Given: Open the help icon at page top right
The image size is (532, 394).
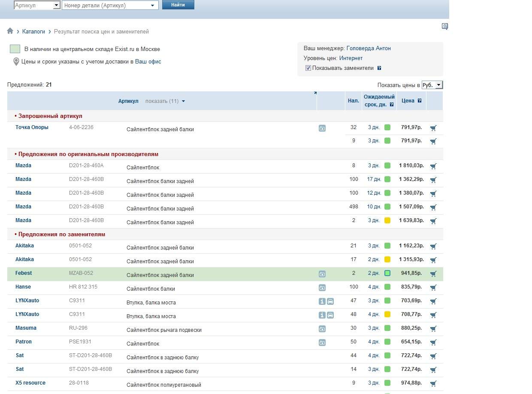Looking at the screenshot, I should pos(445,27).
